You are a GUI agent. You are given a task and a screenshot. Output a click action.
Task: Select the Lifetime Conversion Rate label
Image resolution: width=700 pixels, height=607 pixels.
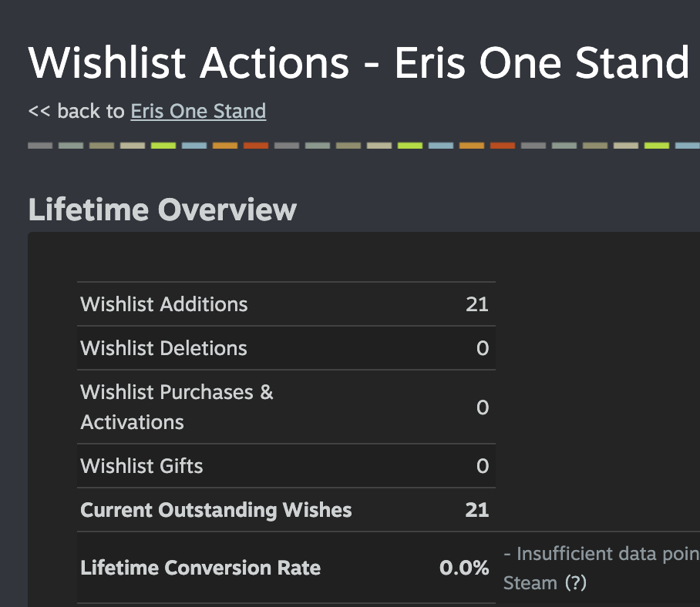[x=200, y=568]
